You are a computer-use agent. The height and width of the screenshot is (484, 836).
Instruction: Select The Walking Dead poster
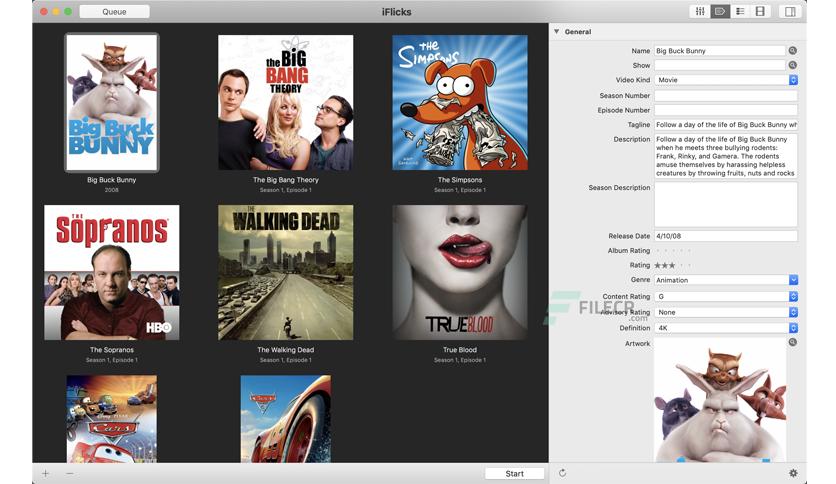pyautogui.click(x=286, y=272)
